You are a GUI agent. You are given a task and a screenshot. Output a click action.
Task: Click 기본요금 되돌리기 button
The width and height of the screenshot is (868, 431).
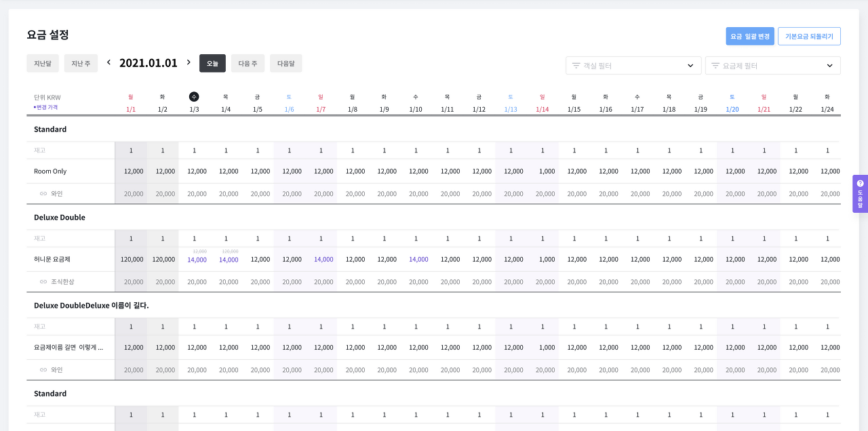tap(809, 37)
